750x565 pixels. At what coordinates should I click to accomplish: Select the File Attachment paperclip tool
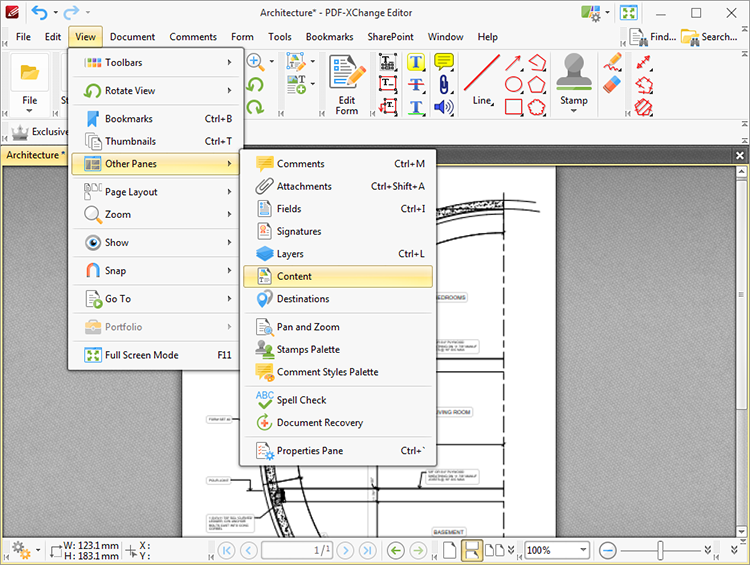[x=444, y=85]
